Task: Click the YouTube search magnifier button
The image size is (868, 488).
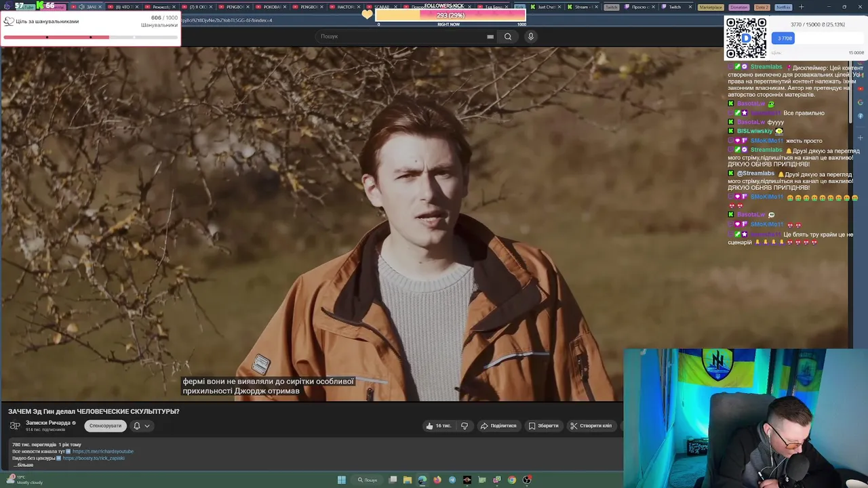Action: pyautogui.click(x=507, y=37)
